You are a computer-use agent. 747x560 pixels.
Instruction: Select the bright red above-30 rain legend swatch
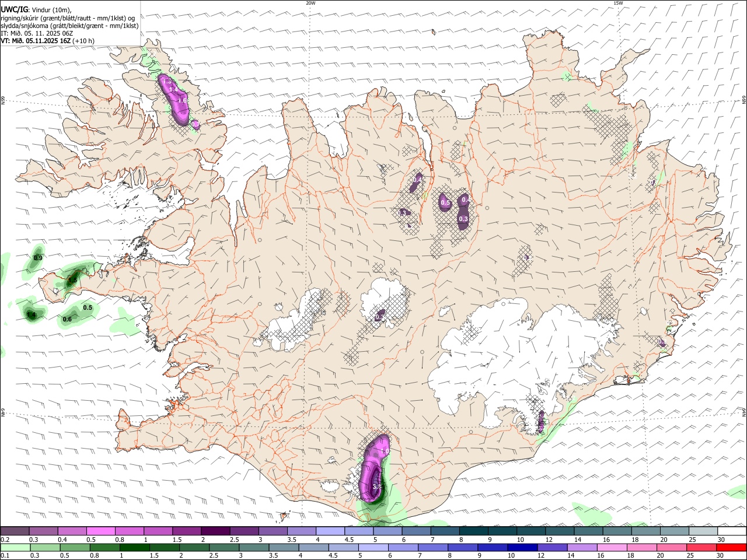[732, 547]
